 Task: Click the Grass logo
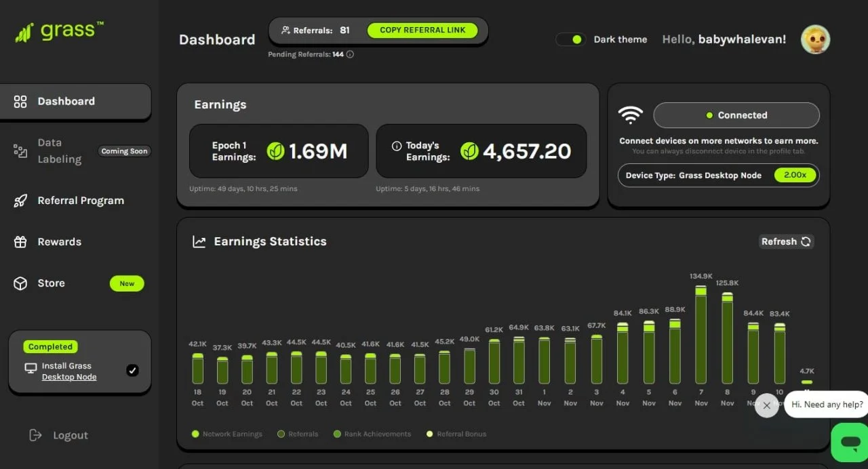tap(60, 32)
